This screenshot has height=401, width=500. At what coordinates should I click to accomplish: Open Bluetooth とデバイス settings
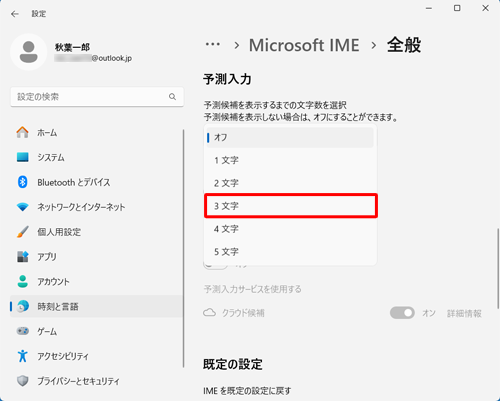point(97,182)
